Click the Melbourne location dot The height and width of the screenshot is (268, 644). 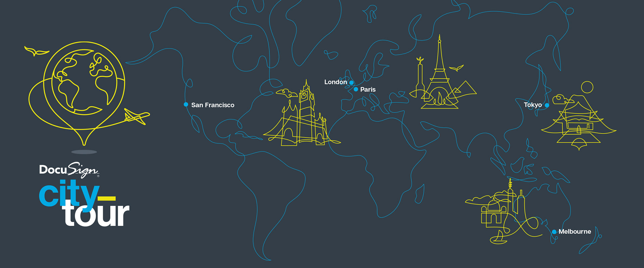coord(554,232)
